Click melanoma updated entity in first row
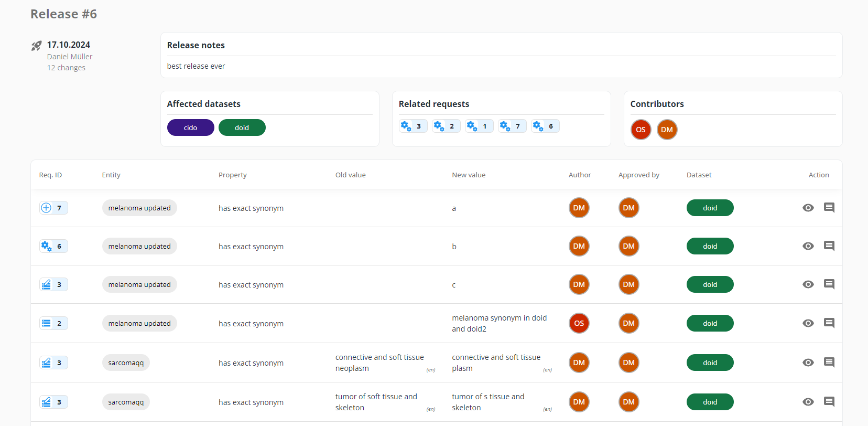 139,208
